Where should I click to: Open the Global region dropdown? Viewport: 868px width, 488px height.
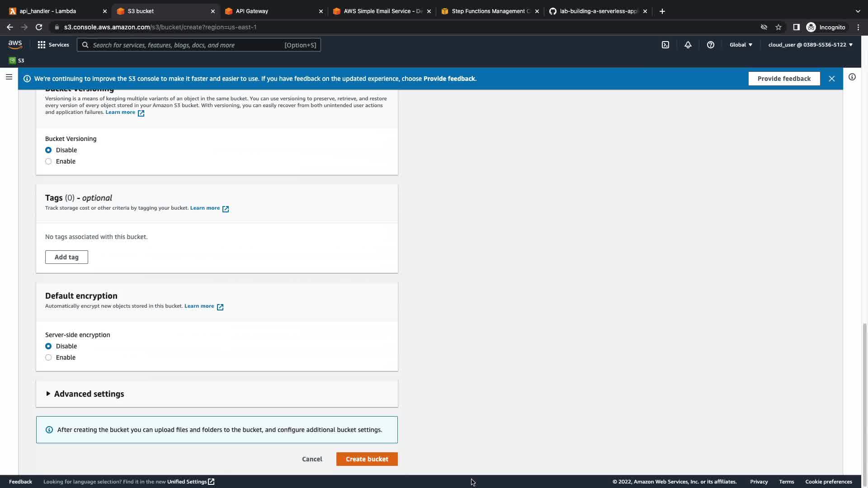[741, 45]
